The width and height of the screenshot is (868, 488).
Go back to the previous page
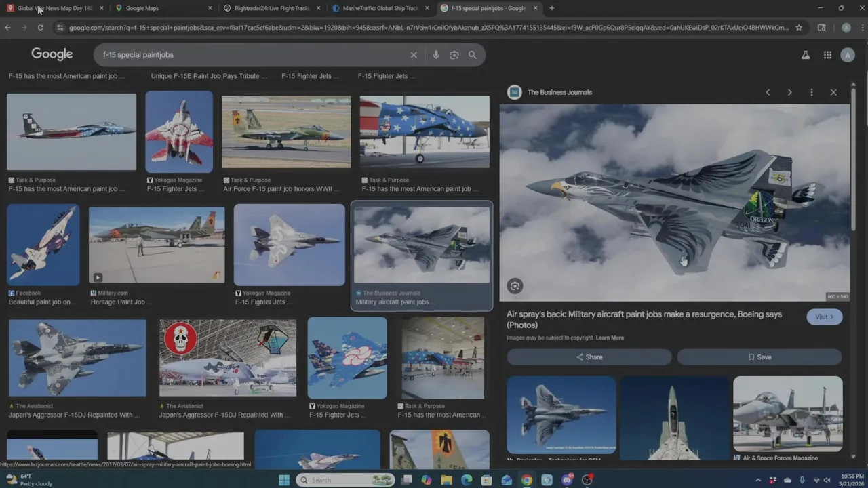tap(7, 28)
